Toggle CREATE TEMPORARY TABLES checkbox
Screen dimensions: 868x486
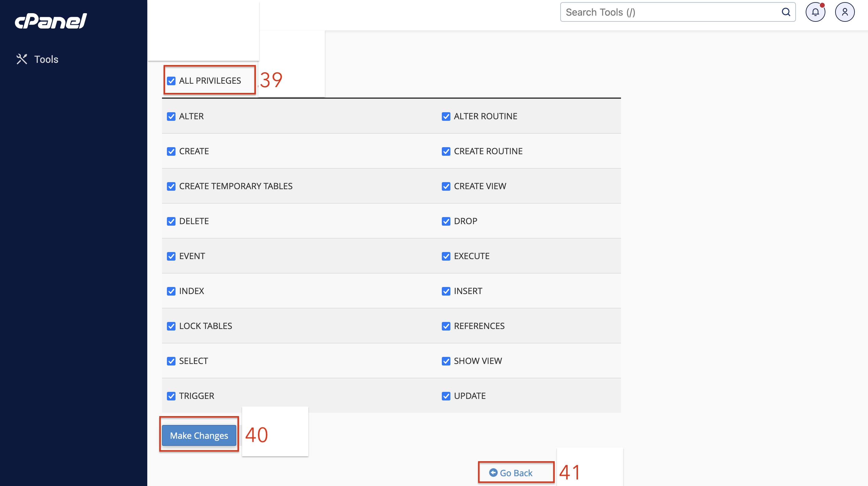pyautogui.click(x=171, y=187)
